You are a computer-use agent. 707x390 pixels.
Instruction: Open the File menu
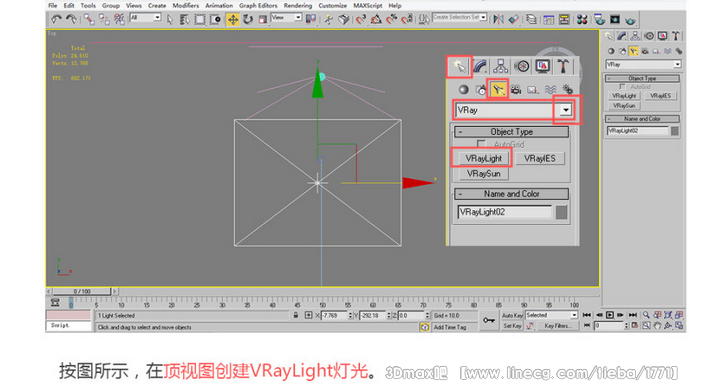click(53, 5)
